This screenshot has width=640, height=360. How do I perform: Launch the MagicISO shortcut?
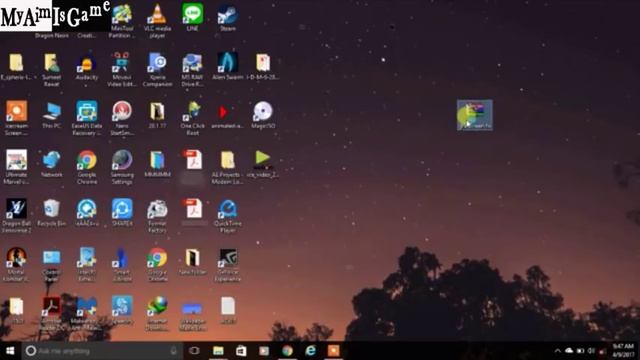[263, 115]
